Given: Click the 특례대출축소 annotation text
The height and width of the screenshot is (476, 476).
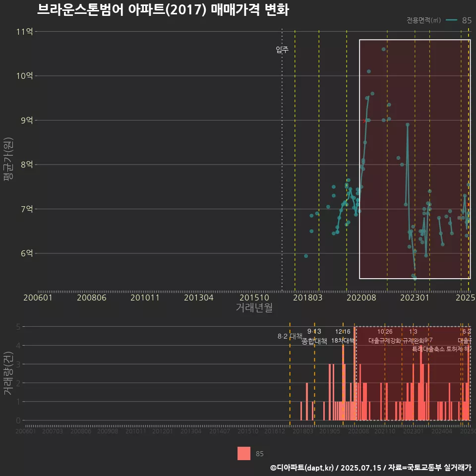Looking at the screenshot, I should [x=428, y=349].
